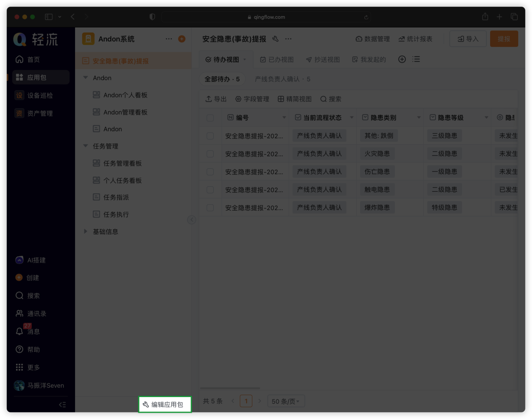Open 数据管理

(373, 39)
